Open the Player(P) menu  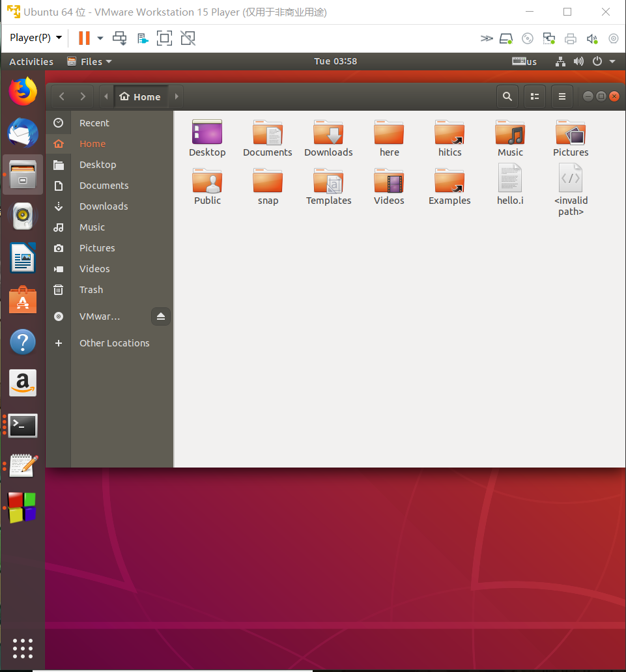[36, 38]
